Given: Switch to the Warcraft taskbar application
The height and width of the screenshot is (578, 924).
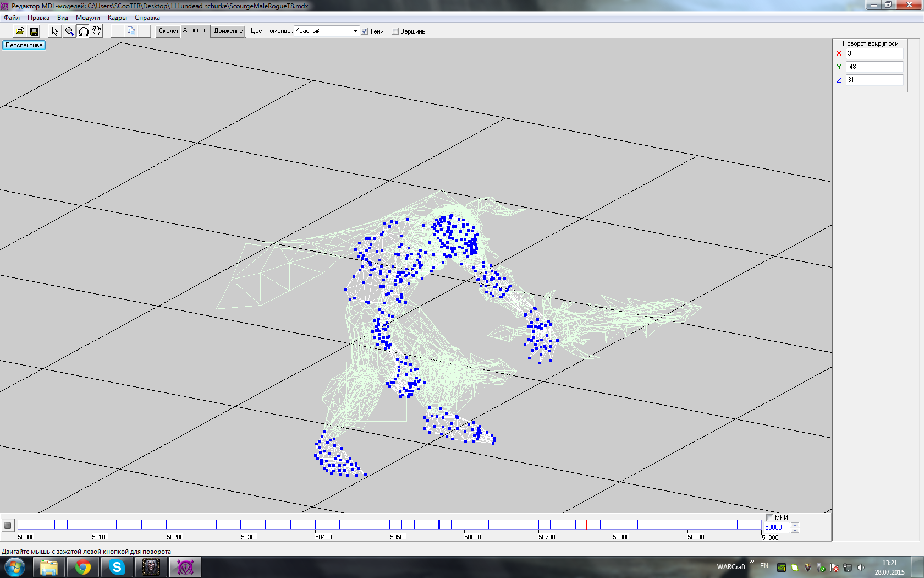Looking at the screenshot, I should point(151,567).
